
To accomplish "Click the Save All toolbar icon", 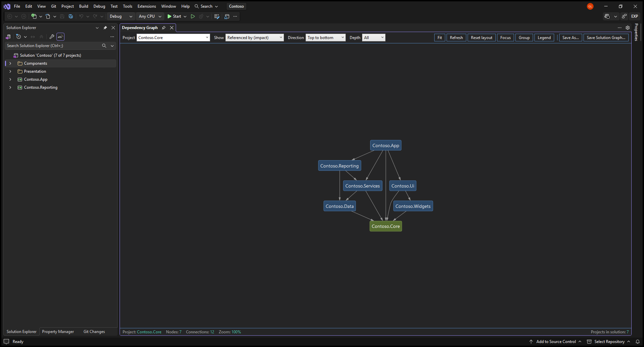I will (x=70, y=16).
